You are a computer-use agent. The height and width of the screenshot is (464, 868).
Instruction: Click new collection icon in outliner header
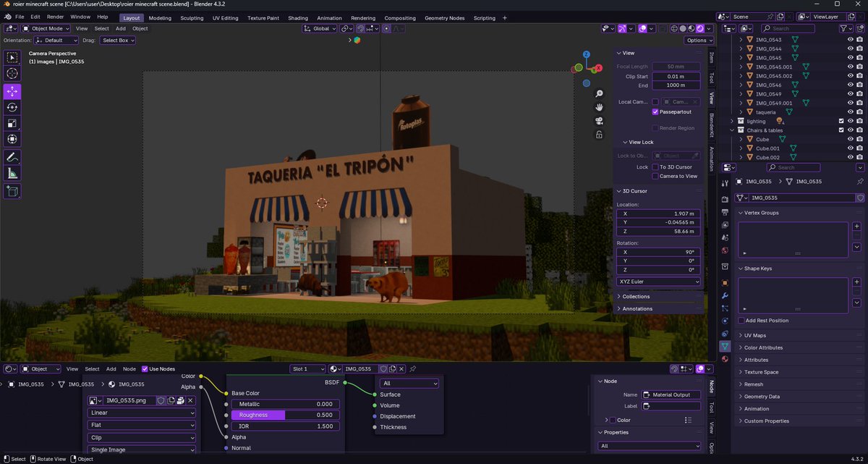(861, 28)
